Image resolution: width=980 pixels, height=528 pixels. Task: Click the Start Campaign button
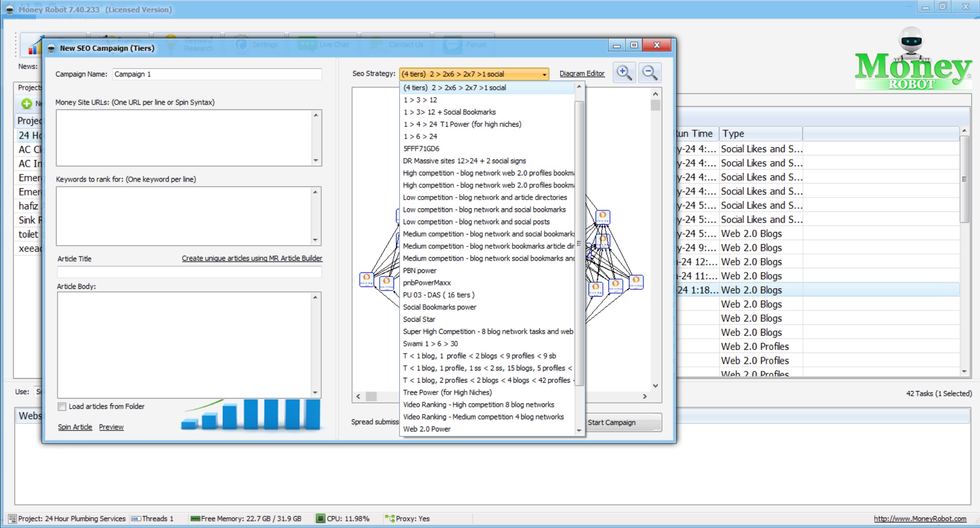624,422
